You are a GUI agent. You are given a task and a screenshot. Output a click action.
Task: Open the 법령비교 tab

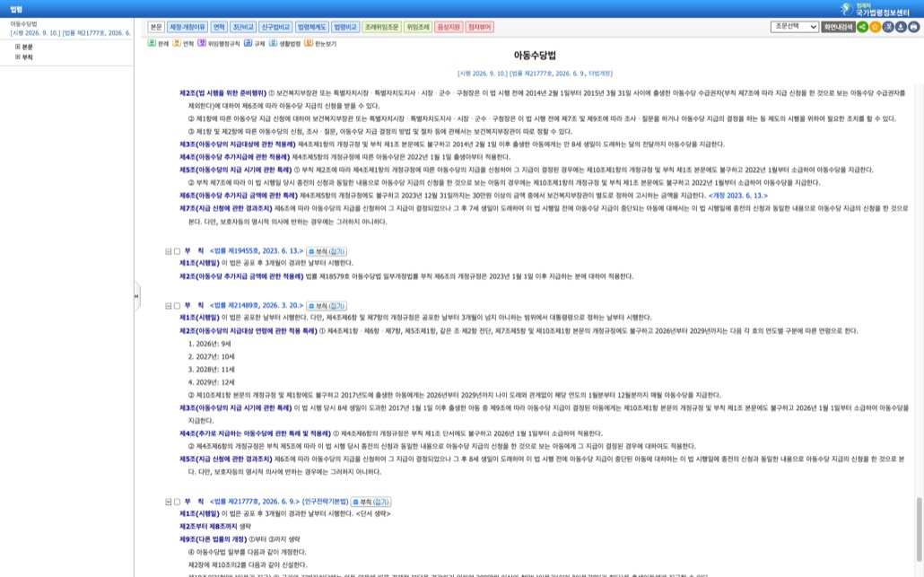[344, 27]
